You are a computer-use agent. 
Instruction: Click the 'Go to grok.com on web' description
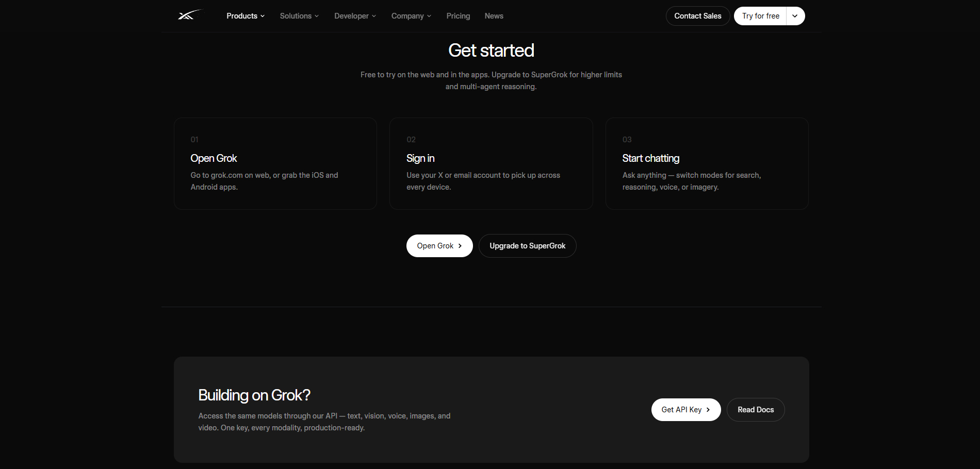click(265, 181)
